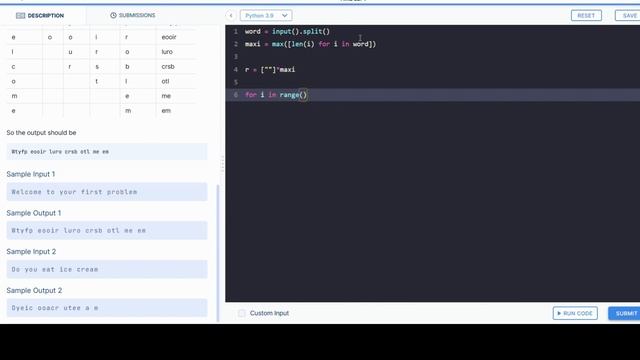Viewport: 640px width, 360px height.
Task: Click inside the range() parentheses on line 6
Action: (303, 95)
